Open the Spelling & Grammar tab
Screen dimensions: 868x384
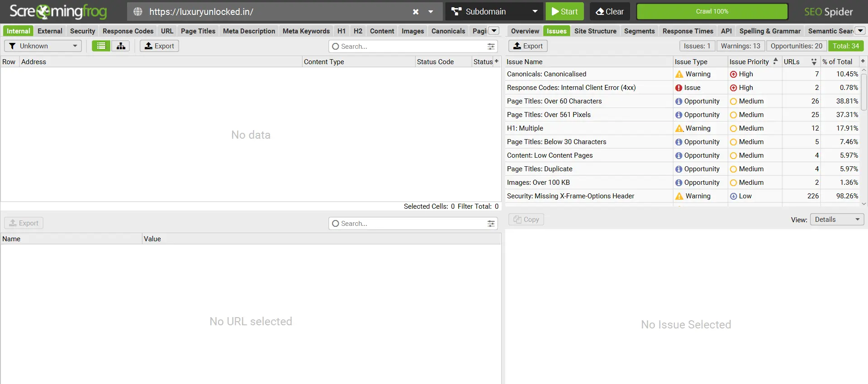(x=770, y=31)
